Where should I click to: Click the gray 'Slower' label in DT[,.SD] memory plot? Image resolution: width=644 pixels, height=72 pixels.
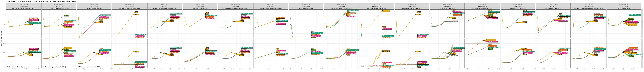point(455,21)
